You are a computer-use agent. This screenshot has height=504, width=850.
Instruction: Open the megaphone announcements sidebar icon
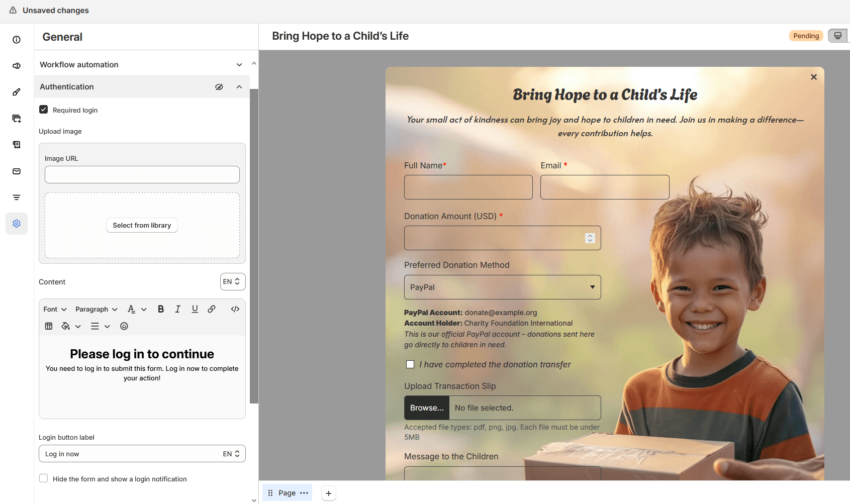[17, 66]
